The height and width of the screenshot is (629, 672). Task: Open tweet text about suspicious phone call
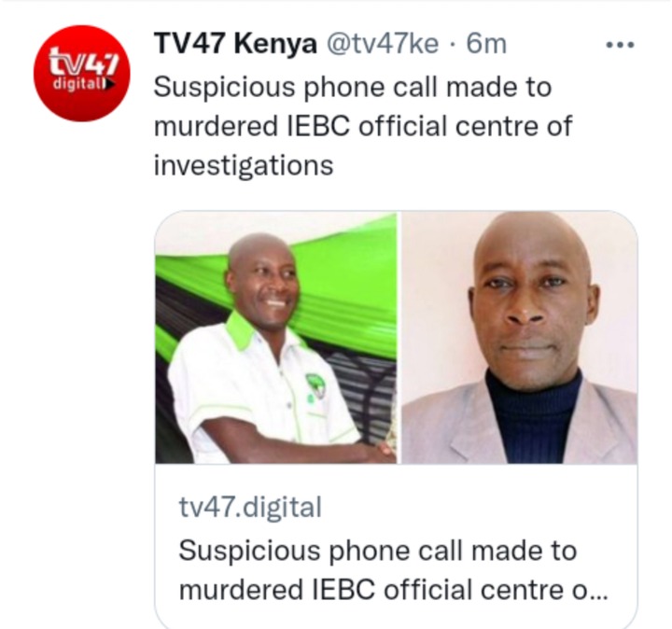click(x=362, y=126)
